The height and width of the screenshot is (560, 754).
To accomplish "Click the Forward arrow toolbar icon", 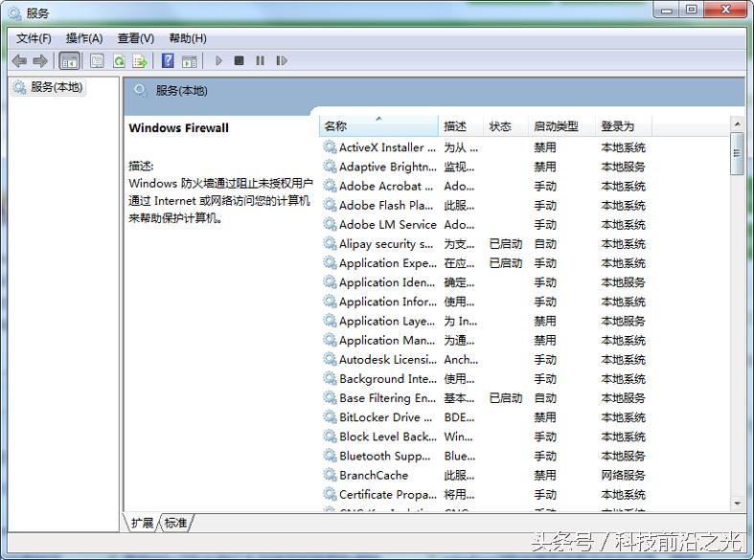I will 40,61.
